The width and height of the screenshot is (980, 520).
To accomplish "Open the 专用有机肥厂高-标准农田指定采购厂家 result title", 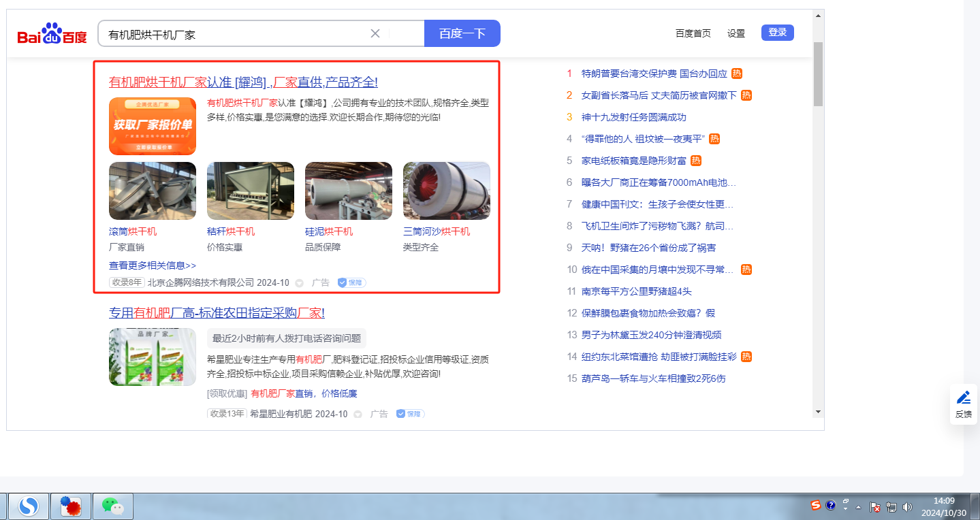I will 217,313.
